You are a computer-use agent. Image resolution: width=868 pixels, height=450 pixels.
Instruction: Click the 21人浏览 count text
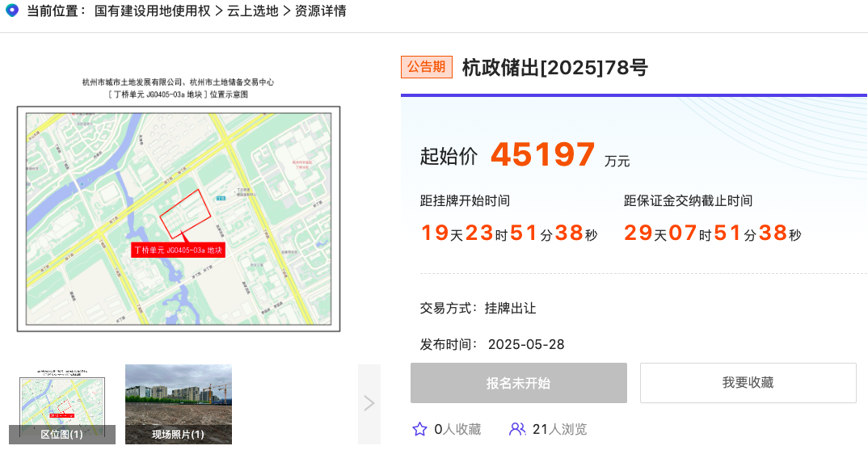point(559,430)
